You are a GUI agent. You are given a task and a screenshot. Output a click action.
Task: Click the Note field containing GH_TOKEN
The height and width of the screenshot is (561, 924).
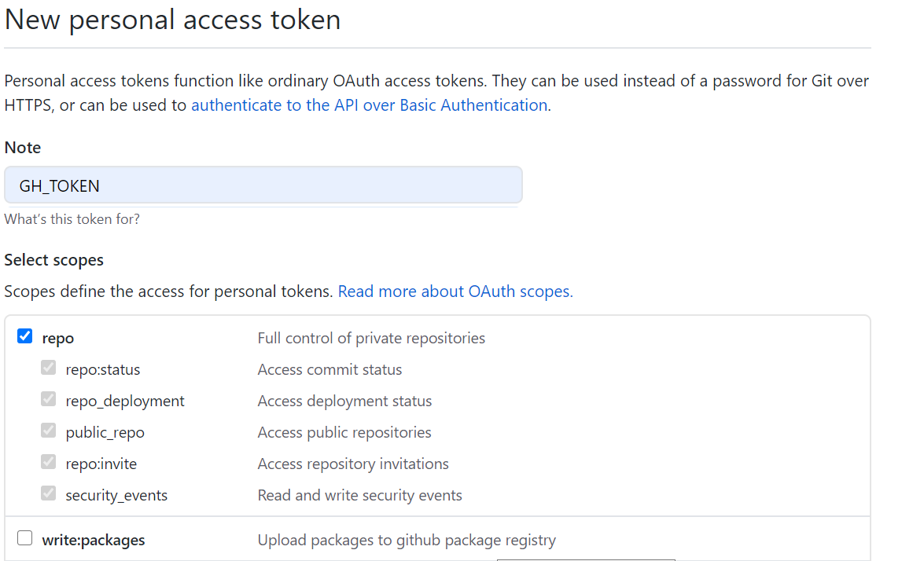click(x=263, y=185)
